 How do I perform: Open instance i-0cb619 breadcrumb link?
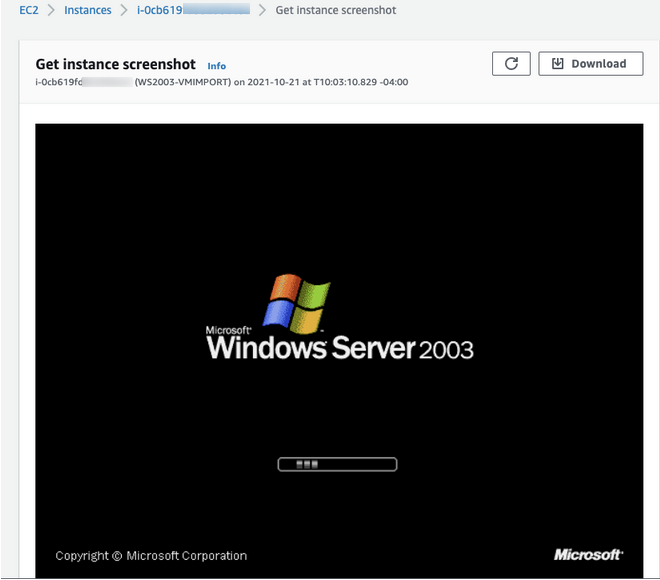[193, 10]
